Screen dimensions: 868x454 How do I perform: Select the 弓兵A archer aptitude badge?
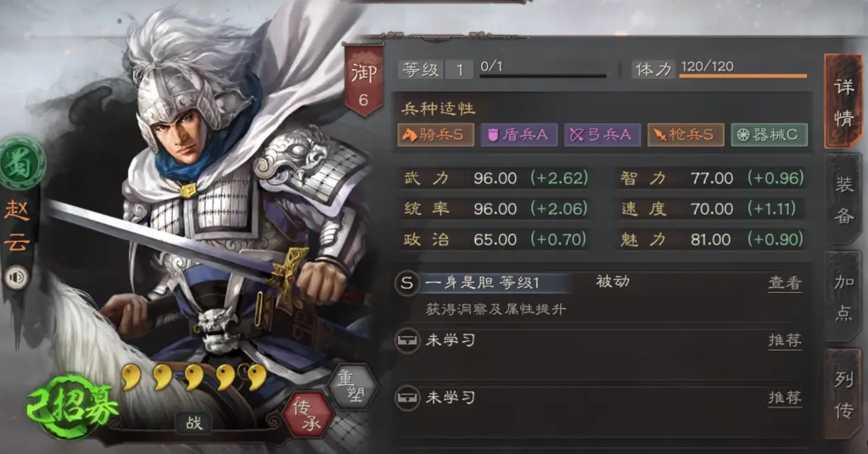pyautogui.click(x=602, y=135)
